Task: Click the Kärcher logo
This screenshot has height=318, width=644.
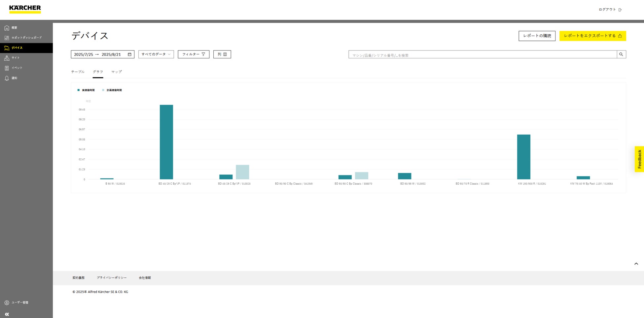Action: (x=25, y=9)
